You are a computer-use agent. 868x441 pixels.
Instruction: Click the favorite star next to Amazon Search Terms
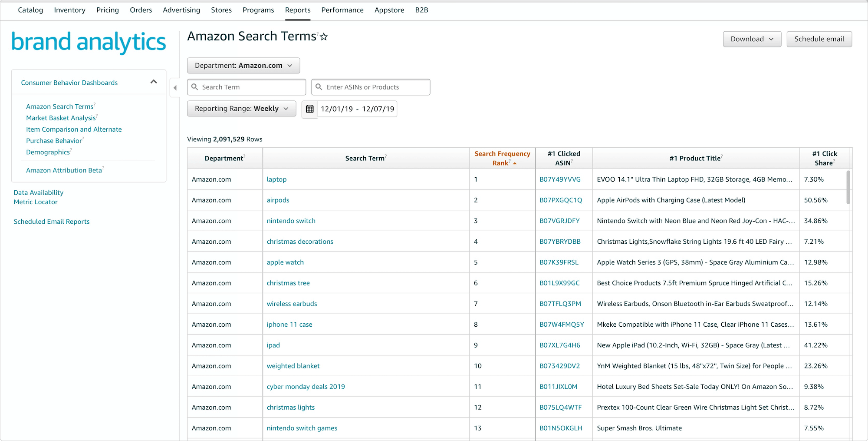(x=324, y=37)
